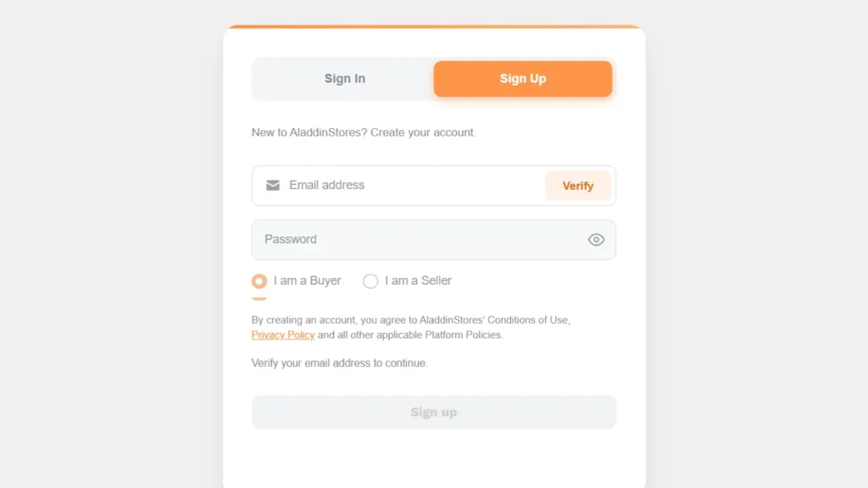
Task: Click "Verify your email address to continue" message
Action: pyautogui.click(x=339, y=363)
